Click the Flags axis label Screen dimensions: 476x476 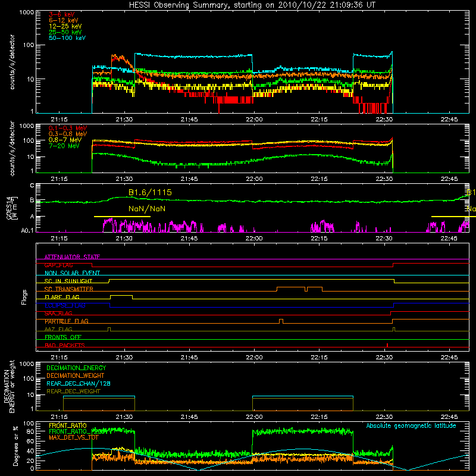[x=24, y=297]
